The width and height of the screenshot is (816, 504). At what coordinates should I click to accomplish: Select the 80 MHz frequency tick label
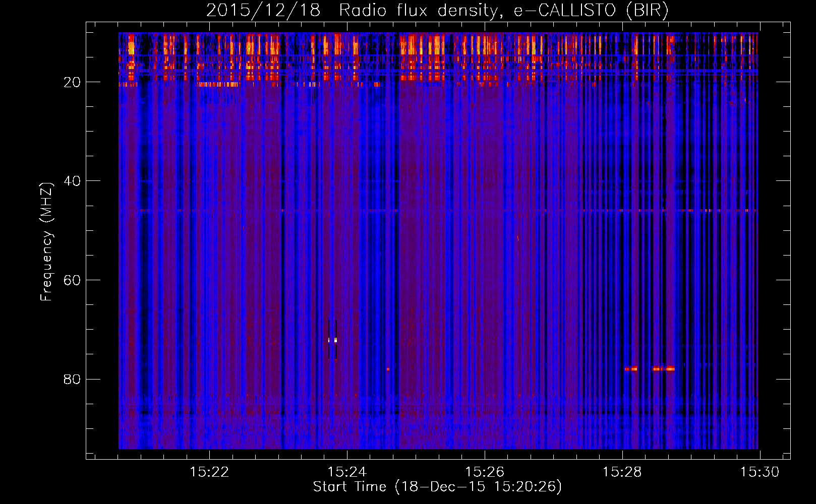pyautogui.click(x=72, y=379)
